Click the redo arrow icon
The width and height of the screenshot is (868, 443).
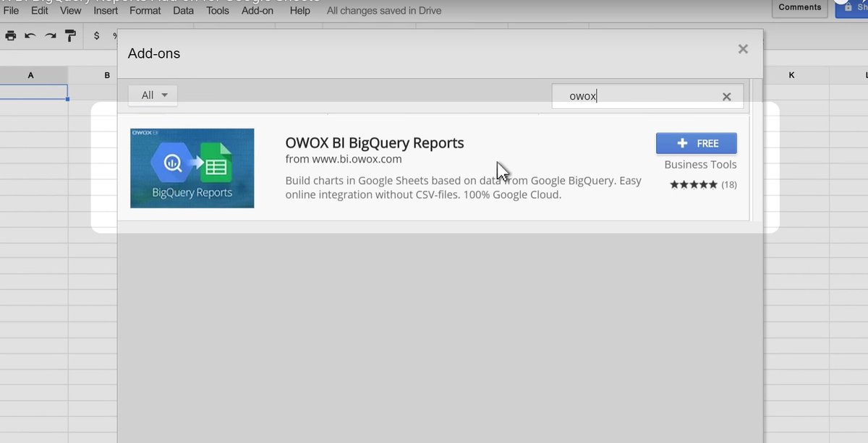(50, 35)
